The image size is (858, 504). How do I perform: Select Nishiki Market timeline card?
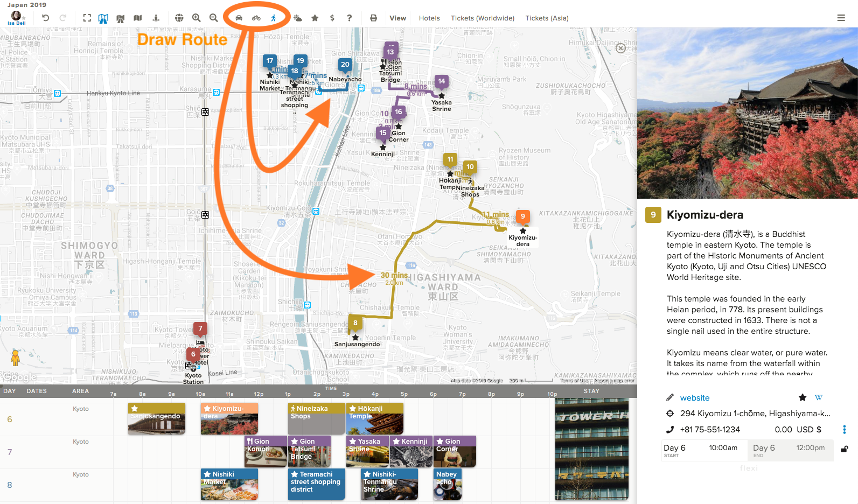tap(229, 485)
